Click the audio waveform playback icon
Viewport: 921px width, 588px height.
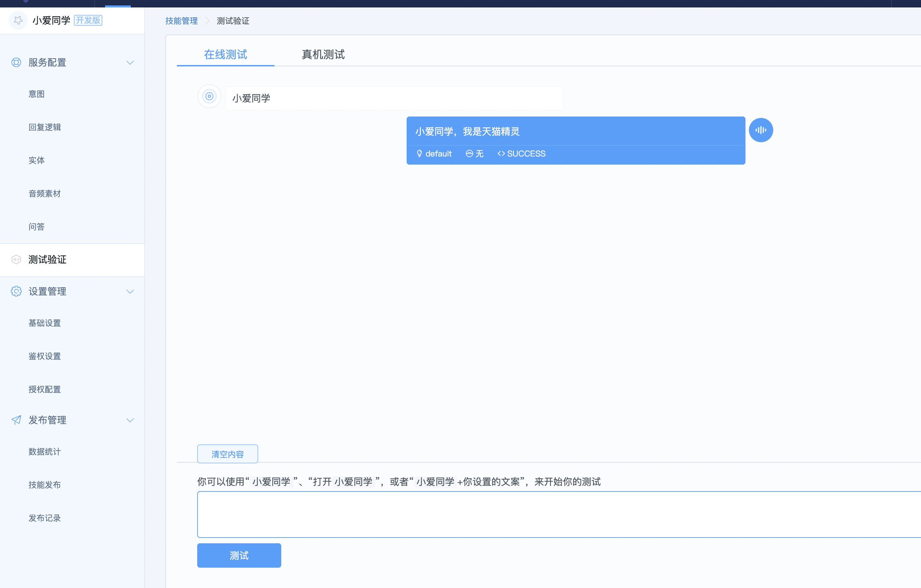click(x=760, y=130)
